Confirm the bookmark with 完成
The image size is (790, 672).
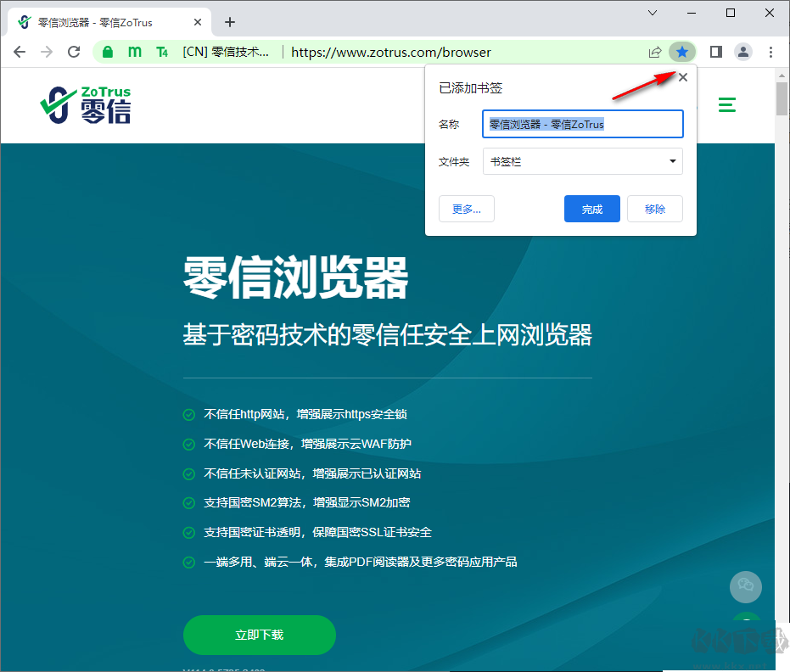tap(591, 209)
